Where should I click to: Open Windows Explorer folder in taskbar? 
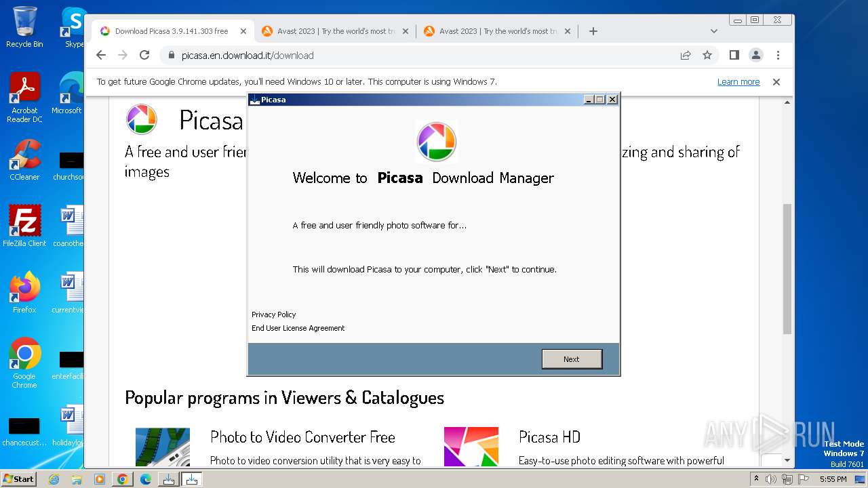[77, 479]
